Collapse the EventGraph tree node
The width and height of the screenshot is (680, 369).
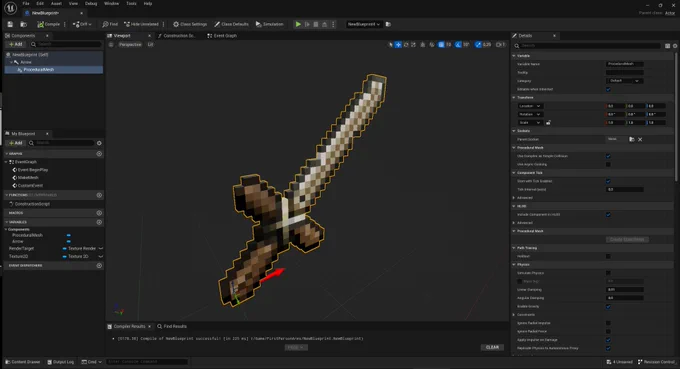pos(7,162)
